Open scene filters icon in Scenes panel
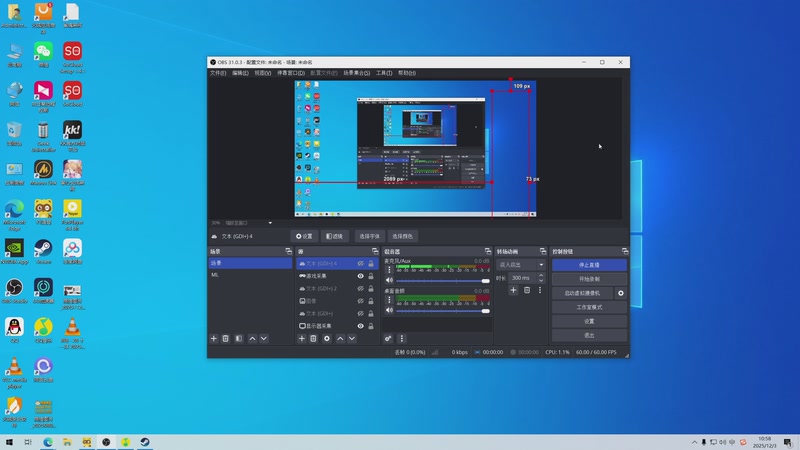This screenshot has width=800, height=450. (x=239, y=338)
